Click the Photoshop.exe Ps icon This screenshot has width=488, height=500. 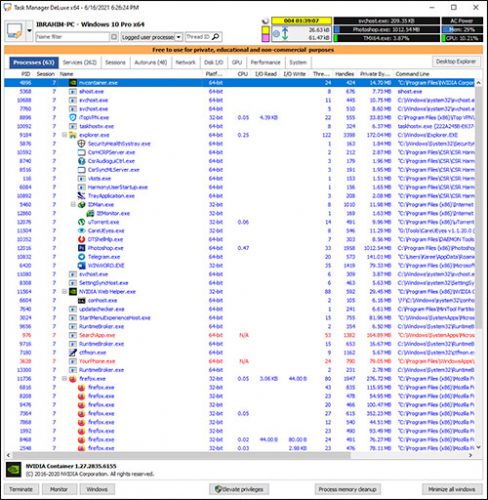coord(81,248)
